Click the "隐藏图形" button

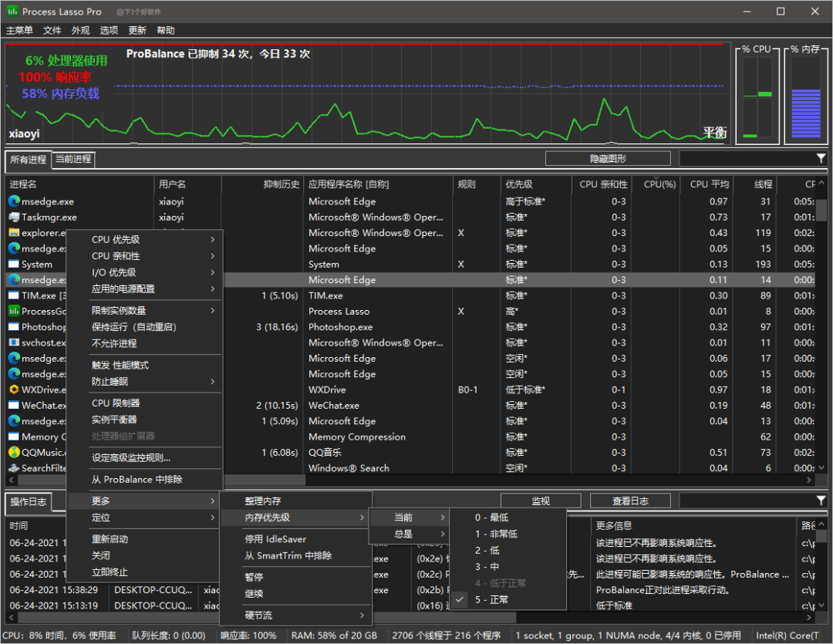click(608, 159)
